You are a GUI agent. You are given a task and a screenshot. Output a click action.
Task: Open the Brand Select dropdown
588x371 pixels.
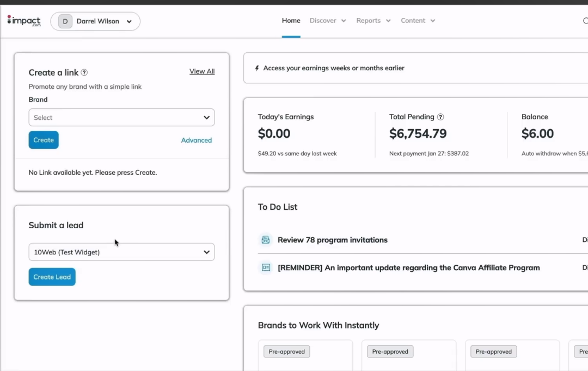point(121,118)
